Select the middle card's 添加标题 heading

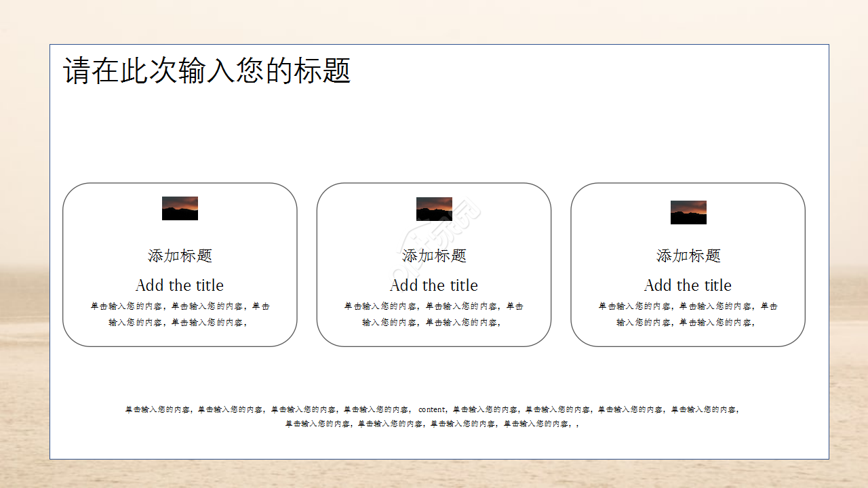point(433,256)
